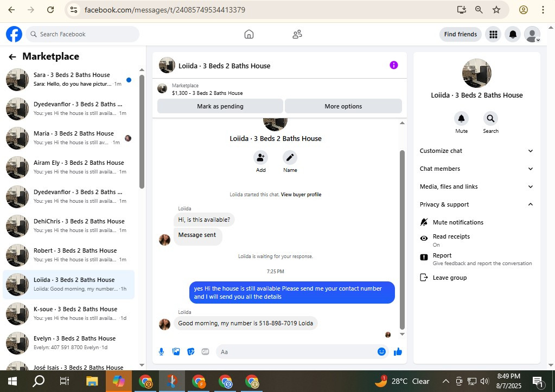The image size is (555, 392).
Task: Open the notifications bell in top bar
Action: (513, 34)
